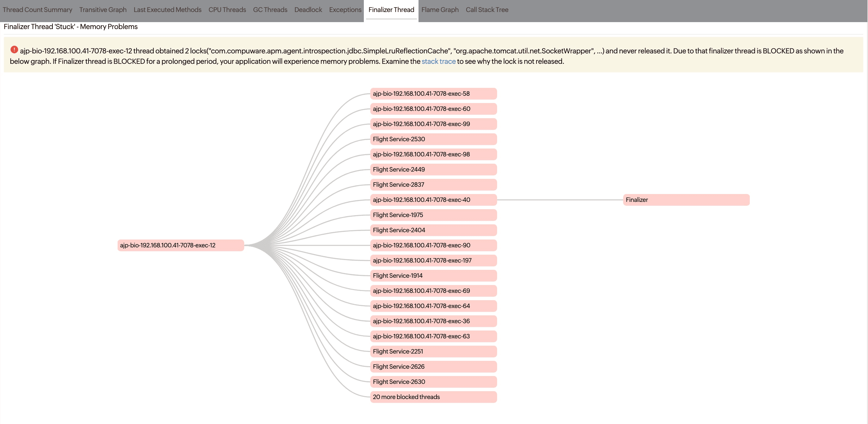This screenshot has height=424, width=868.
Task: Open the Exceptions monitoring view
Action: pos(343,9)
